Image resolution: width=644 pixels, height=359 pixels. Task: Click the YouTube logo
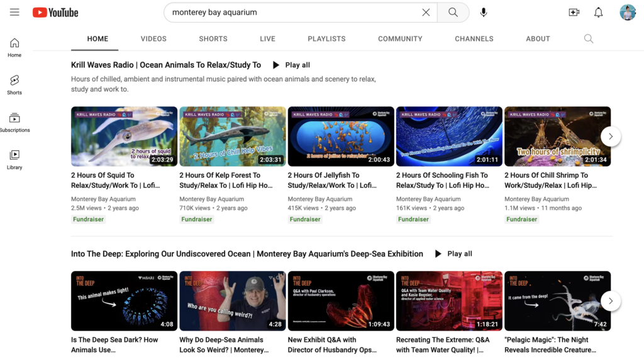[55, 13]
